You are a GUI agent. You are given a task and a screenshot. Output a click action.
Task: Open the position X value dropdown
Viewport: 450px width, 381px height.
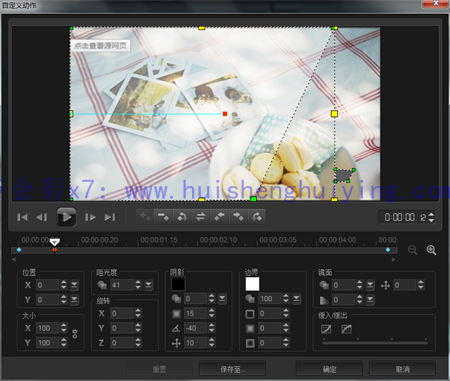74,285
